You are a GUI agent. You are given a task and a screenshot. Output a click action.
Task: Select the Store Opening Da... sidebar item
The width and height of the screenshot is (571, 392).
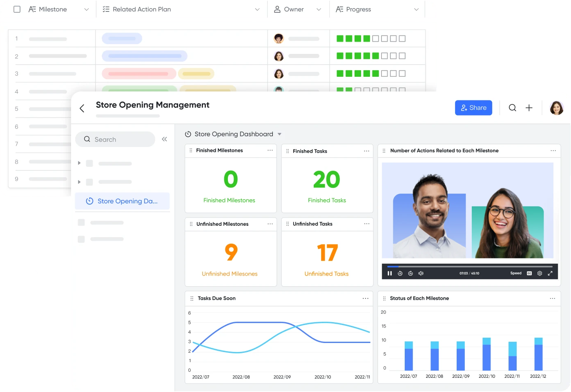[122, 201]
